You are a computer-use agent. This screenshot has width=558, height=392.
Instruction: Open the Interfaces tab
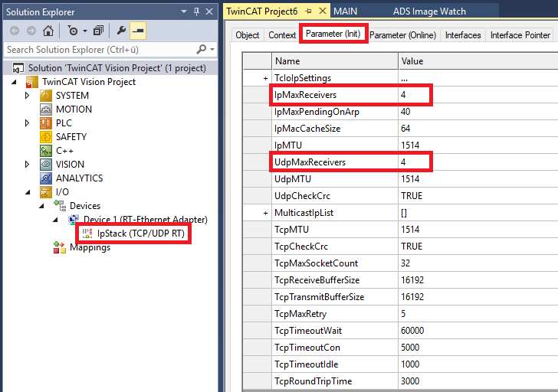(x=463, y=35)
